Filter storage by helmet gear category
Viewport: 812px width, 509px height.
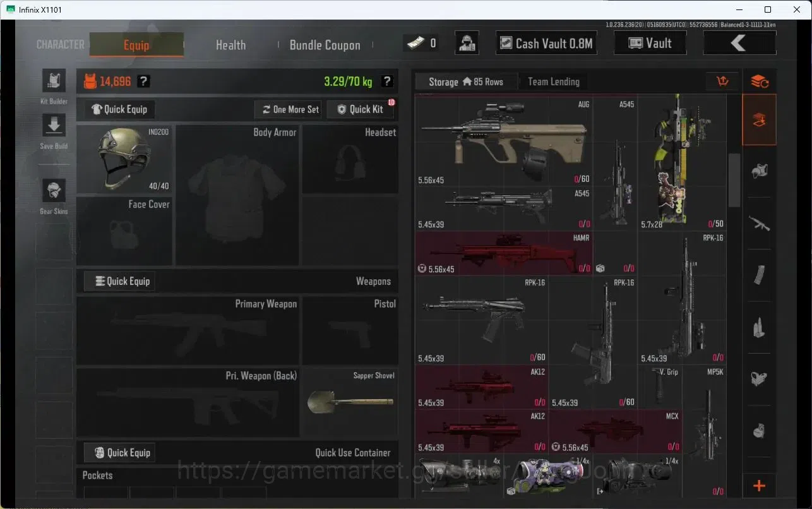click(760, 171)
